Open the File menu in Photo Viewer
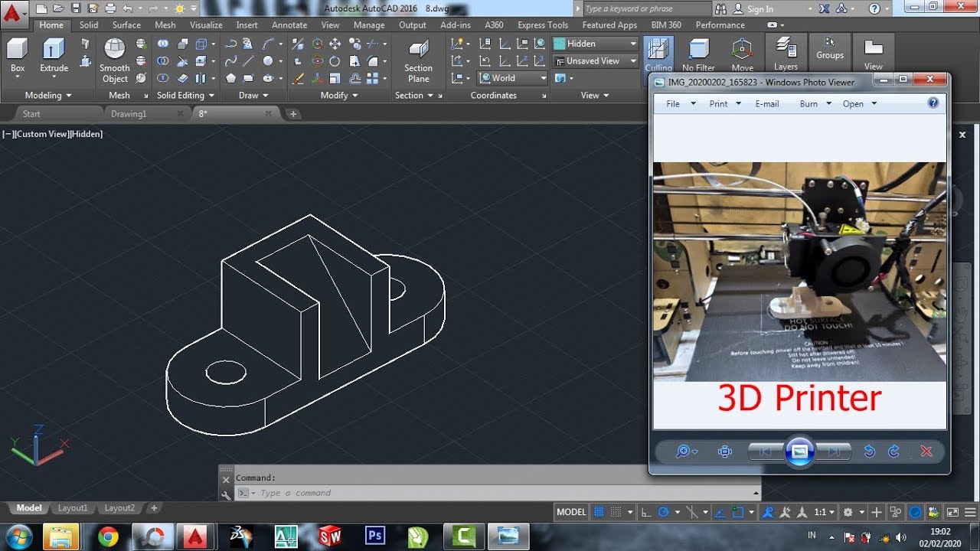980x551 pixels. [680, 103]
